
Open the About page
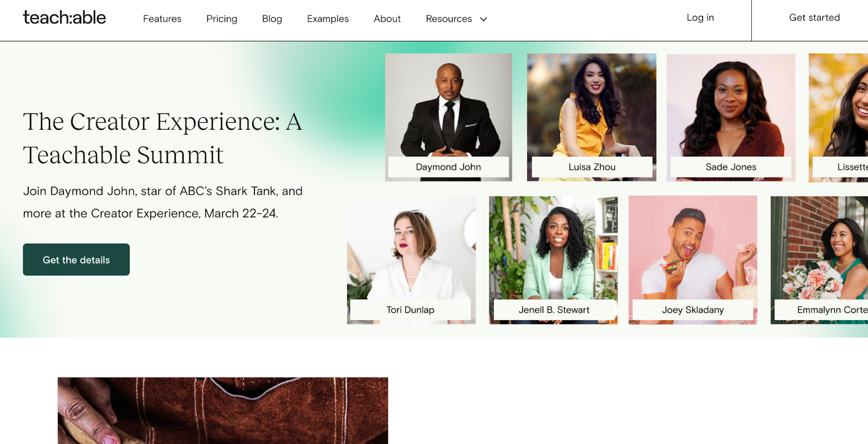click(387, 19)
